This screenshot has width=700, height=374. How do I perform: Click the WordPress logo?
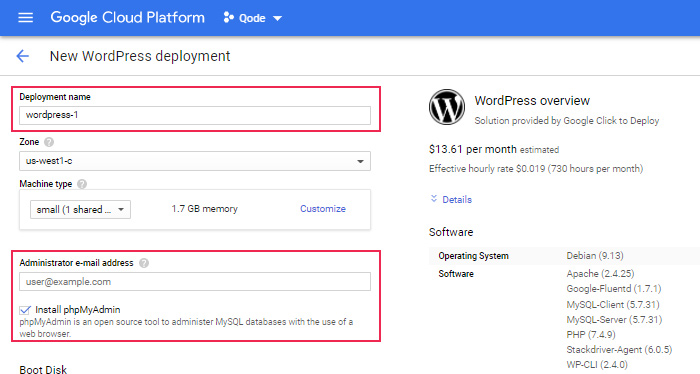(447, 107)
